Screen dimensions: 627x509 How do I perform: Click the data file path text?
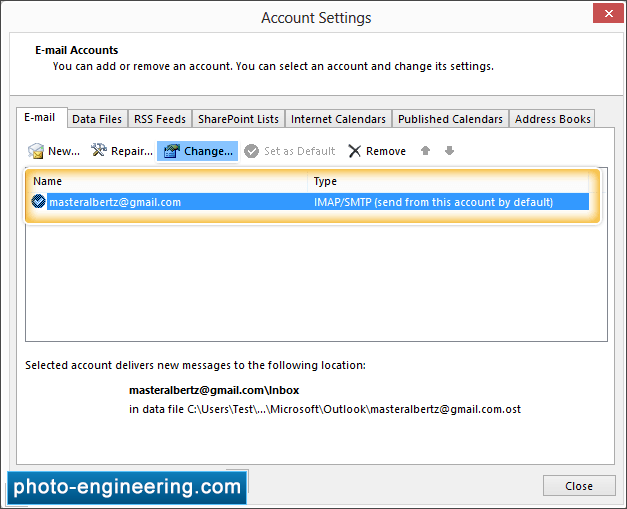coord(325,409)
